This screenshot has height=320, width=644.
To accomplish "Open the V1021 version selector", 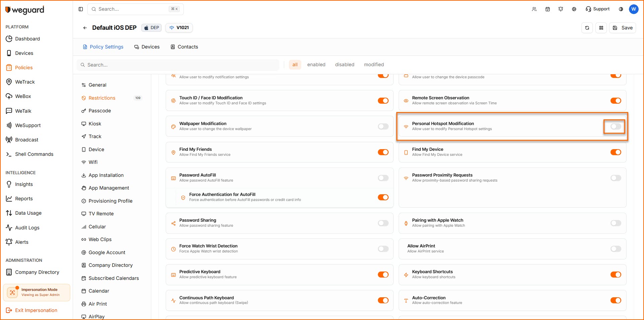I will click(179, 28).
